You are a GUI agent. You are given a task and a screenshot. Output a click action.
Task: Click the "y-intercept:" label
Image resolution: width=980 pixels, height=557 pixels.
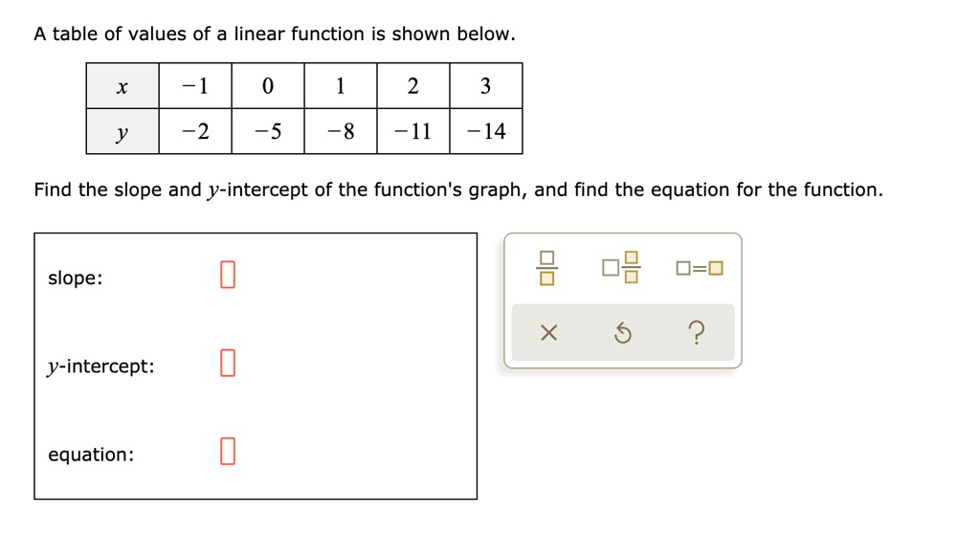click(x=101, y=367)
